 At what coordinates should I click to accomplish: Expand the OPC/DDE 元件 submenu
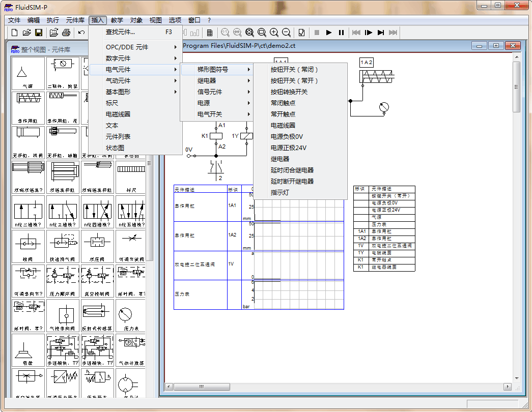click(135, 47)
